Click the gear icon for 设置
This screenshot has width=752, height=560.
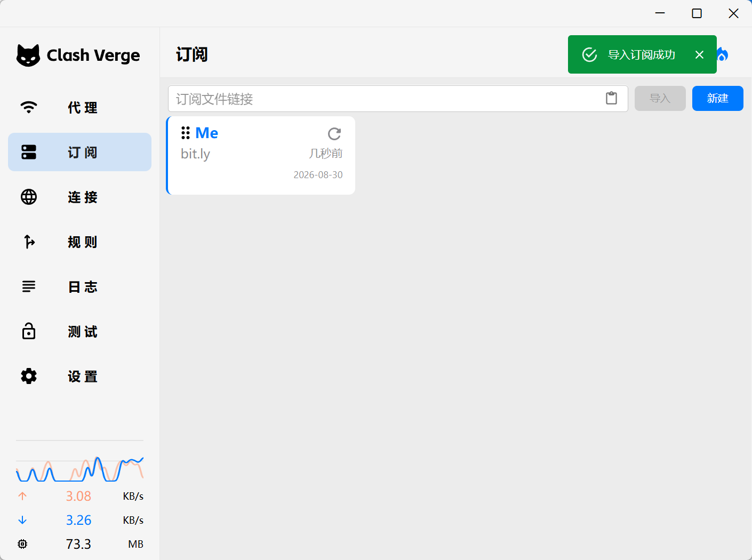coord(29,376)
